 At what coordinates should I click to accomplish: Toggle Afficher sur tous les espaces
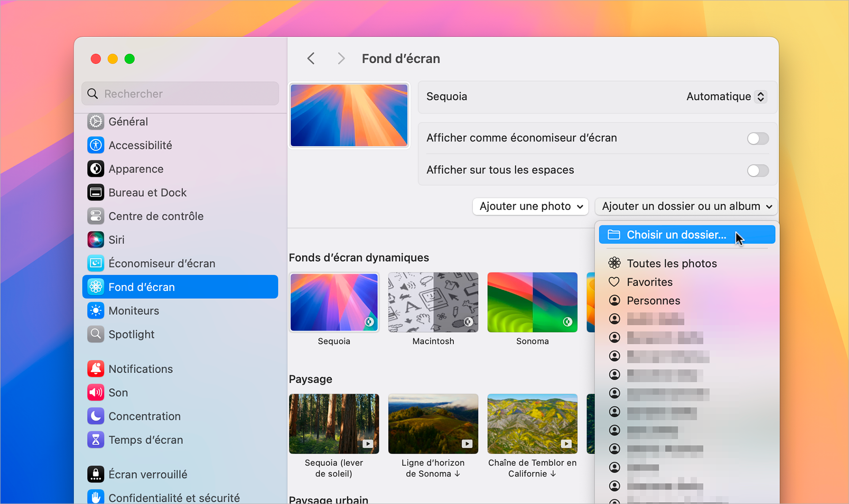757,171
